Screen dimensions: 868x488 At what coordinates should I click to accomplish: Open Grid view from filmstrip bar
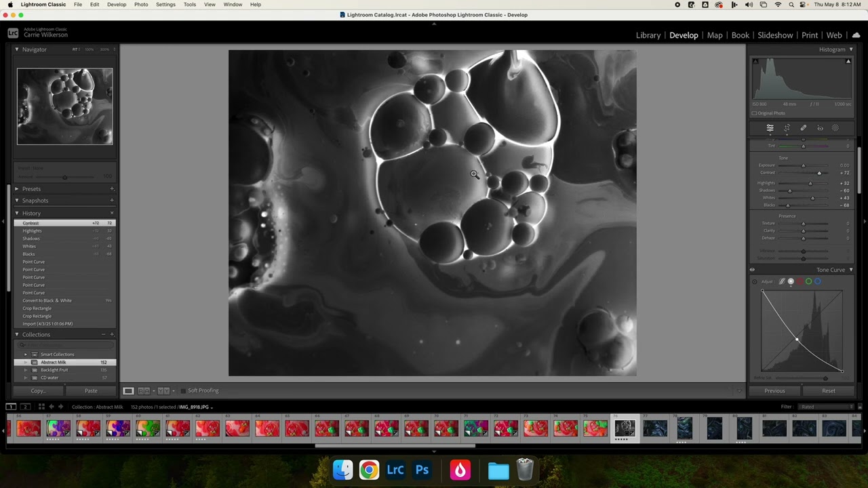(41, 407)
